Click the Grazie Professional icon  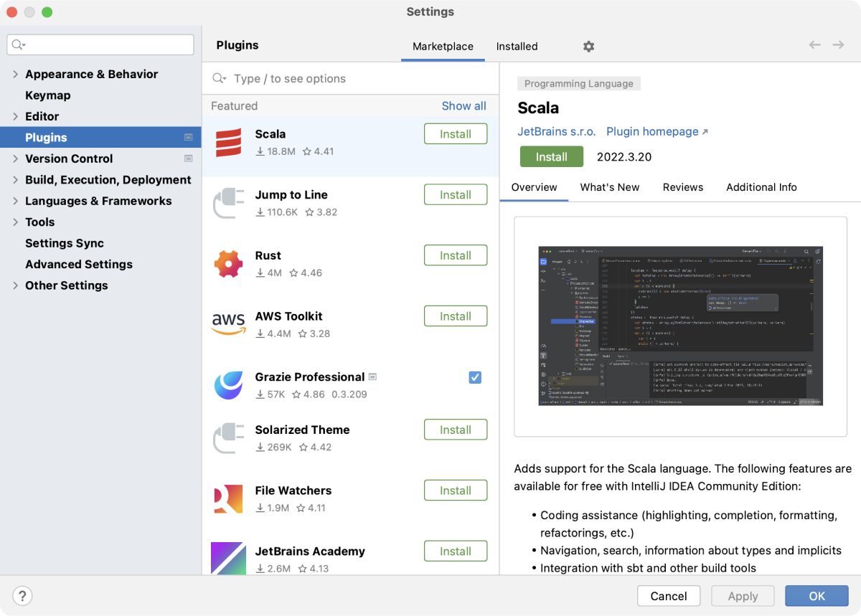coord(230,384)
